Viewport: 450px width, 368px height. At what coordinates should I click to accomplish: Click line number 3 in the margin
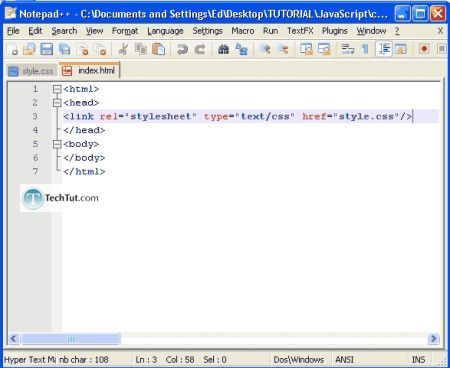tap(35, 116)
